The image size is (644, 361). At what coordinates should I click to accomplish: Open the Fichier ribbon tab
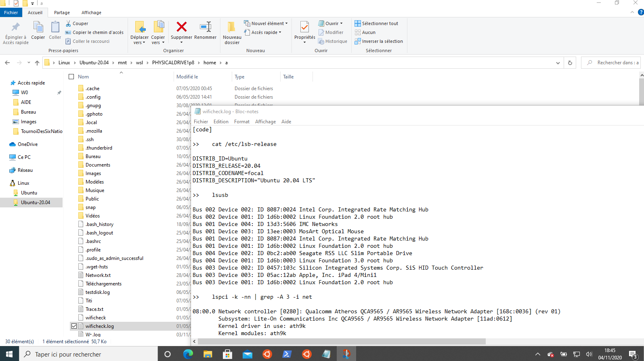(11, 13)
